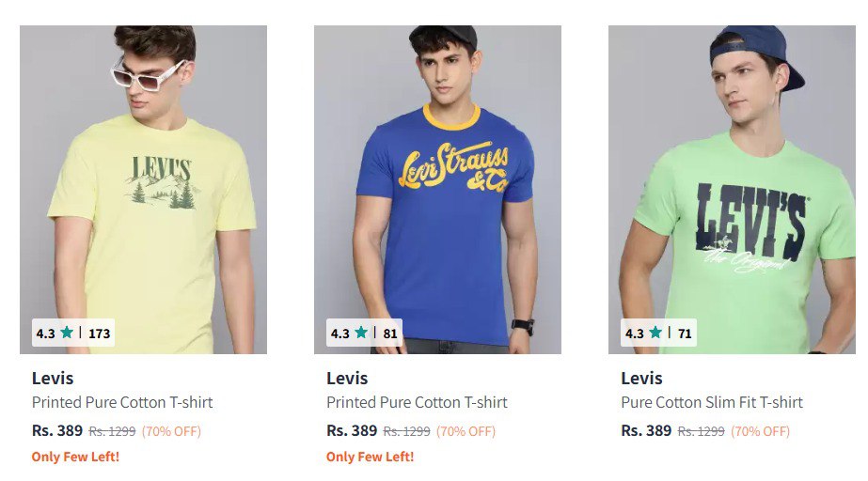Click the Levis brand name under the yellow T-shirt
This screenshot has width=868, height=481.
pyautogui.click(x=53, y=379)
